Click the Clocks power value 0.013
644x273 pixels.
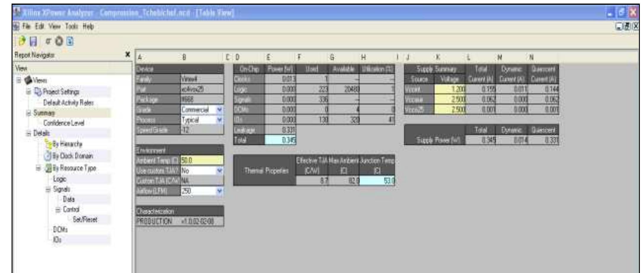(x=280, y=79)
